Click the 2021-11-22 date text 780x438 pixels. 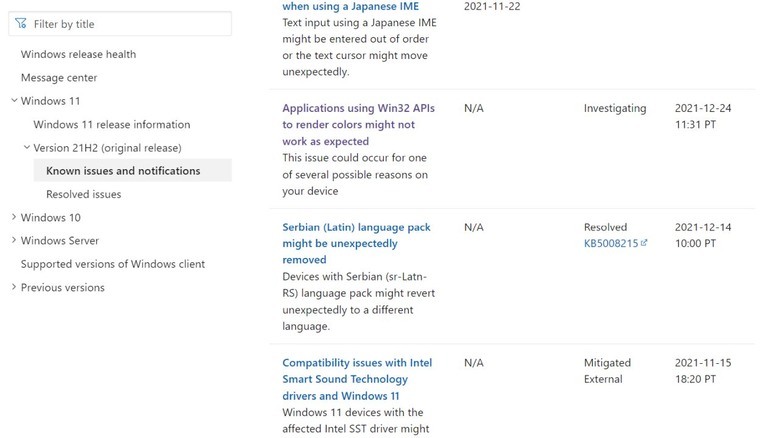(x=492, y=6)
